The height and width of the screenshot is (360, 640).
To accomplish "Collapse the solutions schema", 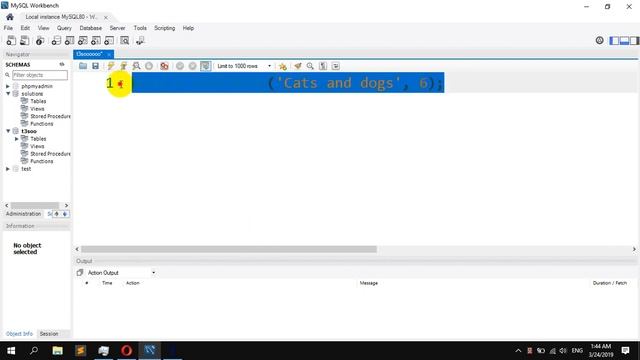I will point(8,93).
